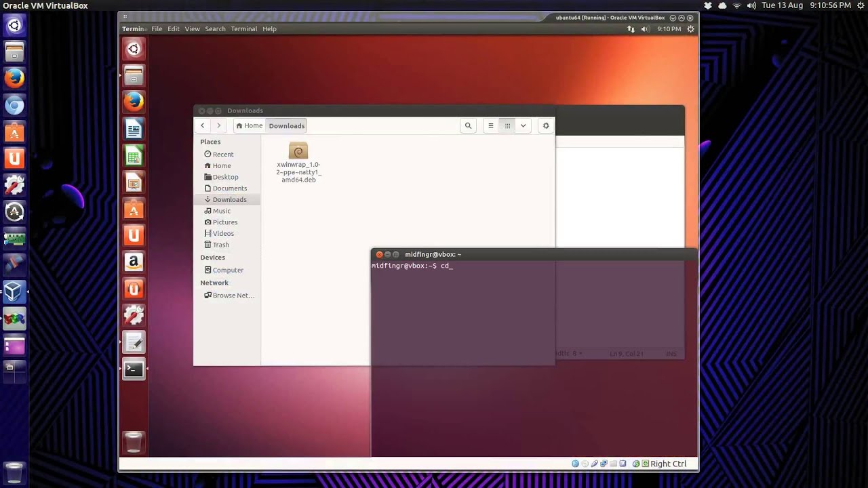Viewport: 868px width, 488px height.
Task: Open the File menu
Action: [157, 29]
